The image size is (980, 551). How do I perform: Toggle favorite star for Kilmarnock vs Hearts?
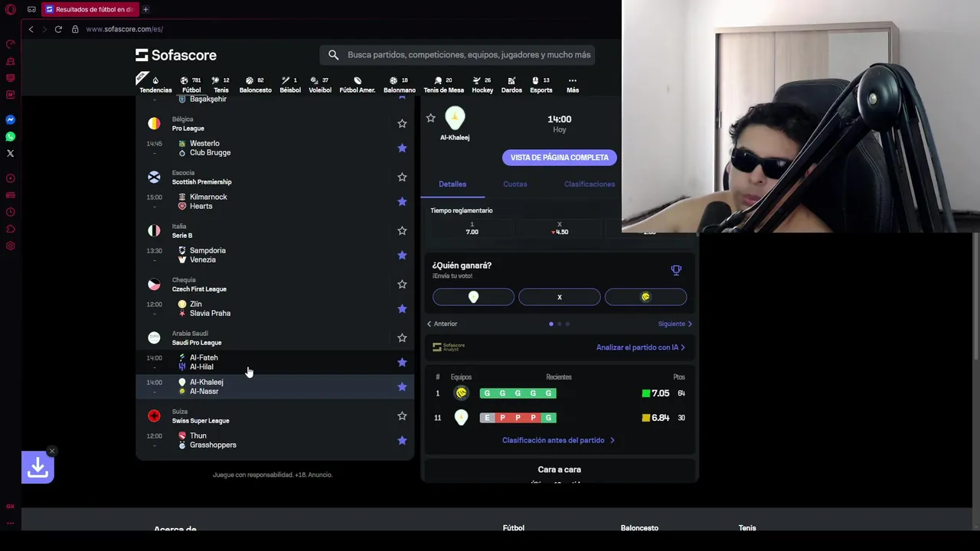(402, 201)
